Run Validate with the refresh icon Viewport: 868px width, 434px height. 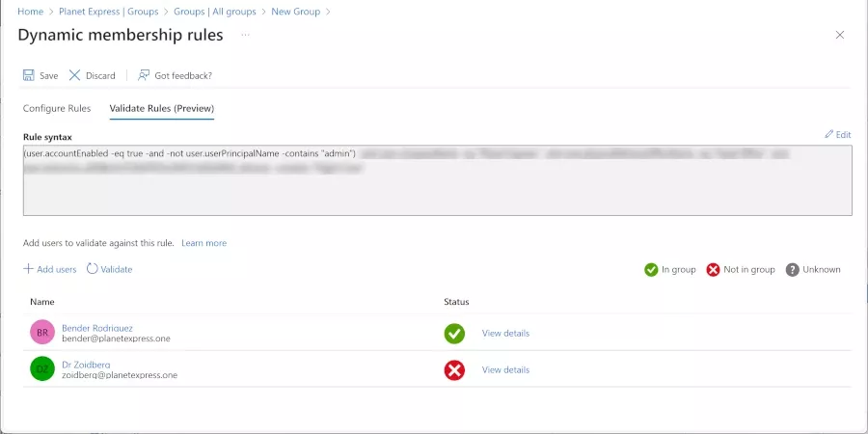(x=93, y=269)
